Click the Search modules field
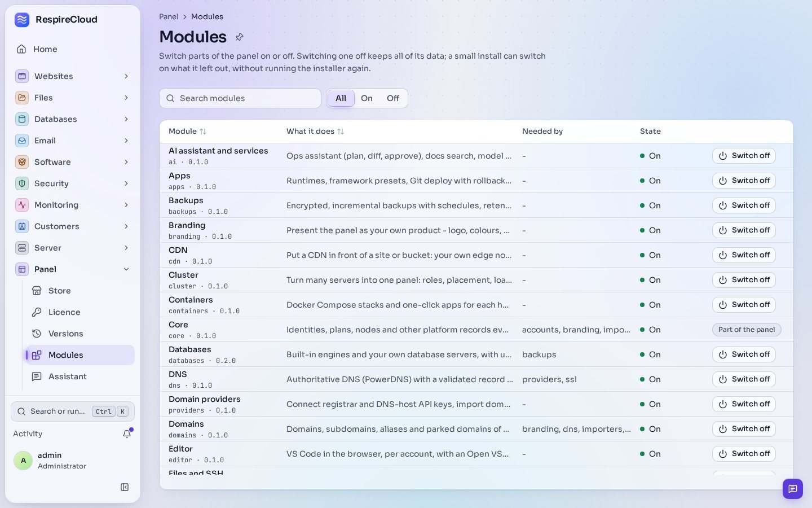 [x=240, y=98]
